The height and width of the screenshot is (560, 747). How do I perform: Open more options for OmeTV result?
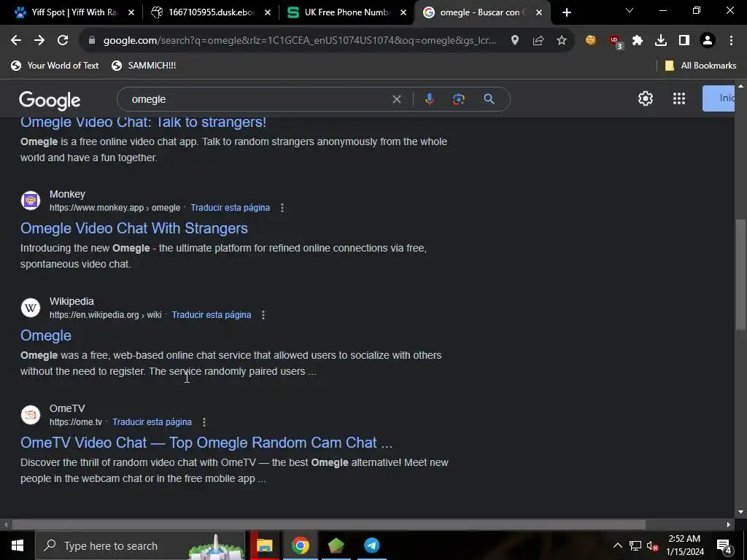pos(204,422)
